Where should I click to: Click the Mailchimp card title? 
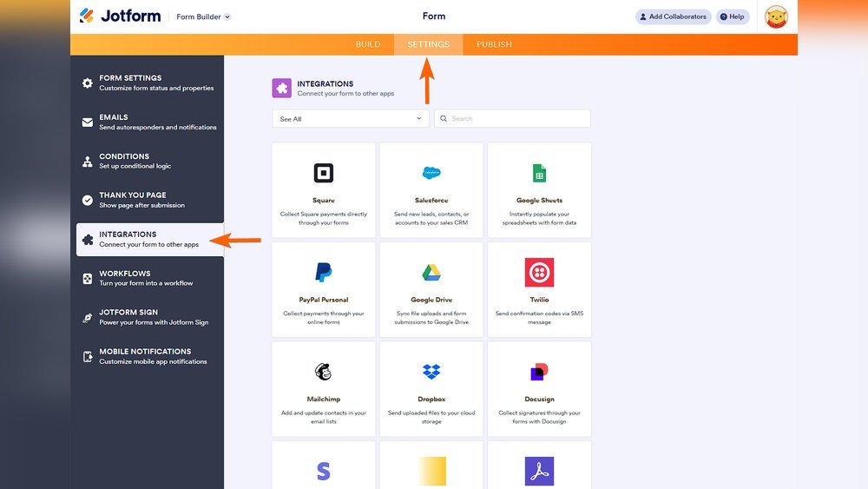click(323, 399)
